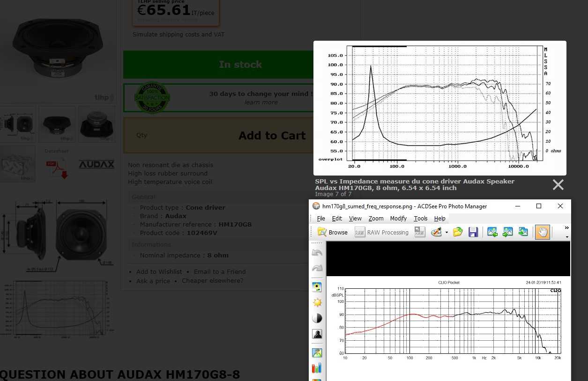Expand the ACDSee toolbar overflow chevron
588x381 pixels.
click(x=566, y=228)
